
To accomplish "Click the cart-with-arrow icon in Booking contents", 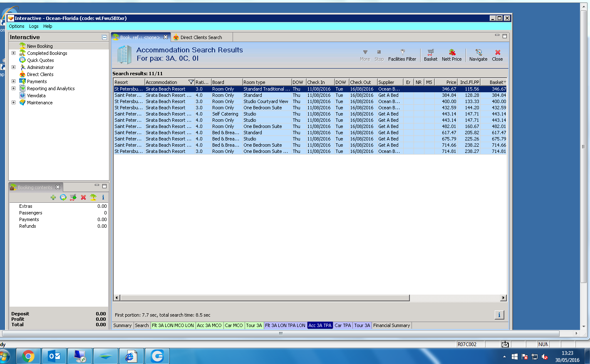I will click(x=73, y=197).
